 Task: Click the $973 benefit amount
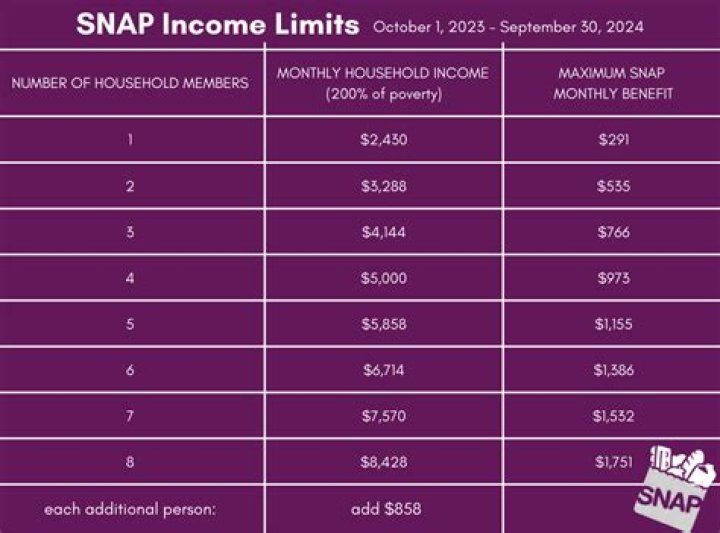(612, 279)
